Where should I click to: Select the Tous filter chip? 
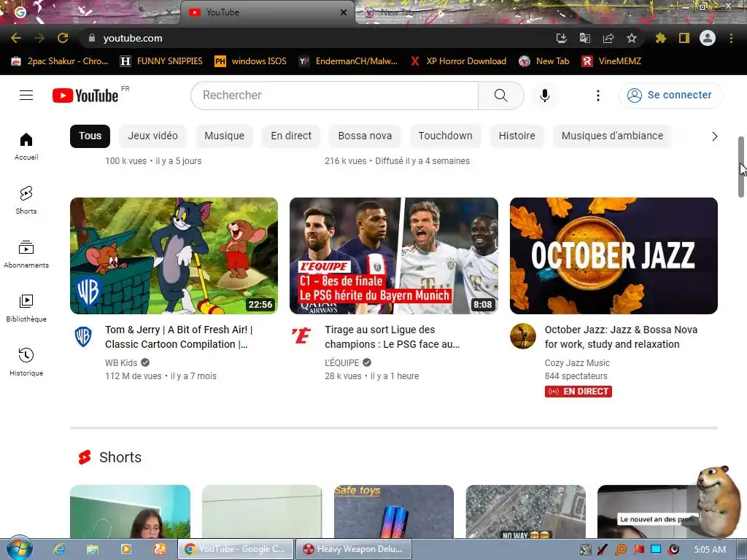[90, 136]
